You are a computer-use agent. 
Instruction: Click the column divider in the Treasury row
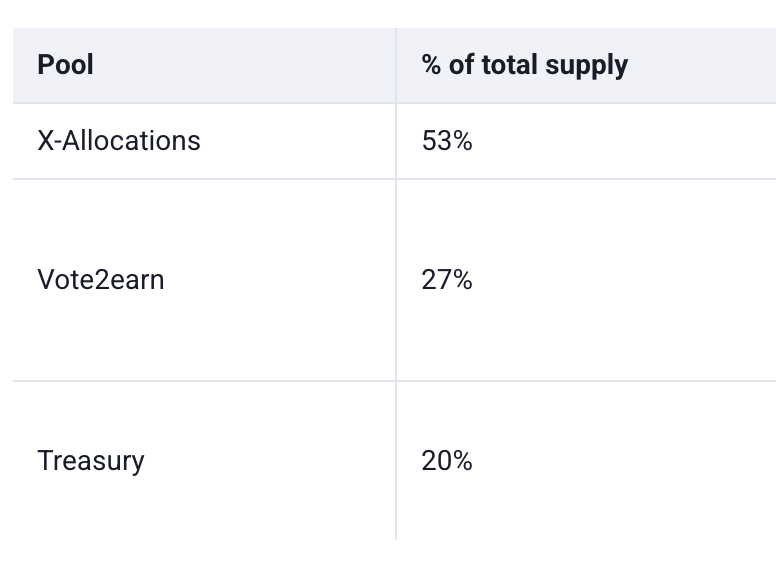coord(396,461)
